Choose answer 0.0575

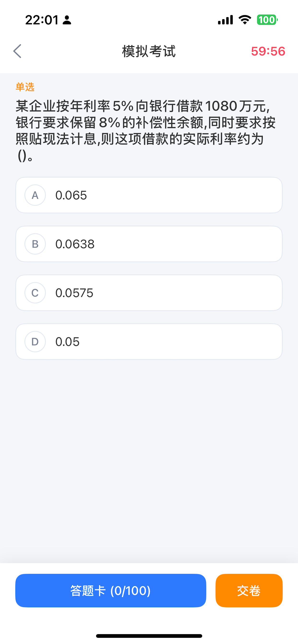click(149, 293)
